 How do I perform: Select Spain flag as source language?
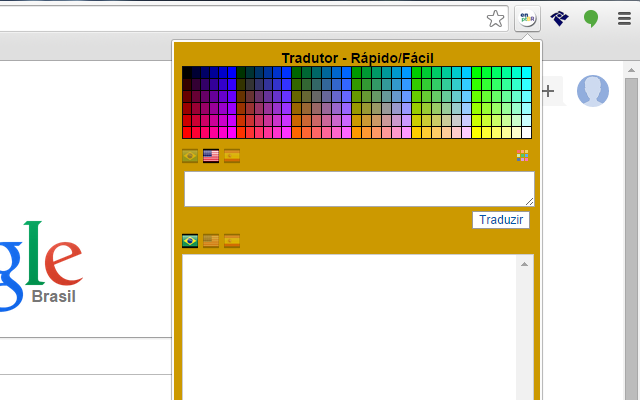pos(232,156)
